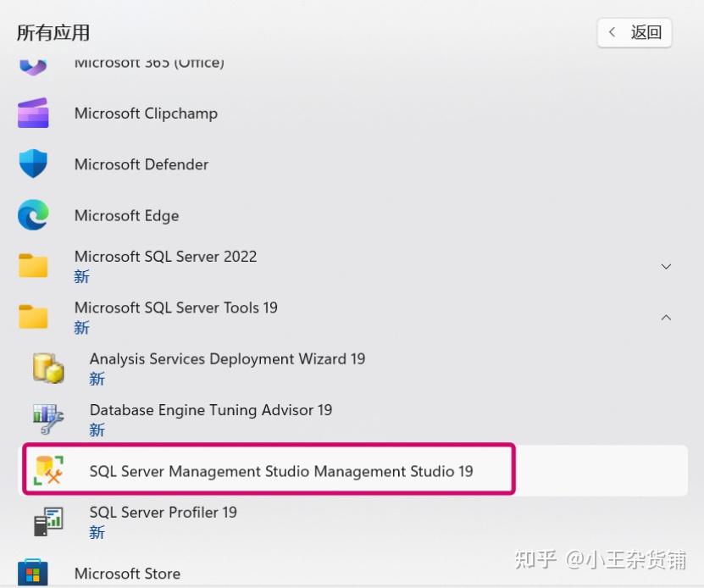Viewport: 704px width, 588px height.
Task: Collapse the Microsoft SQL Server Tools 19 group
Action: tap(667, 317)
